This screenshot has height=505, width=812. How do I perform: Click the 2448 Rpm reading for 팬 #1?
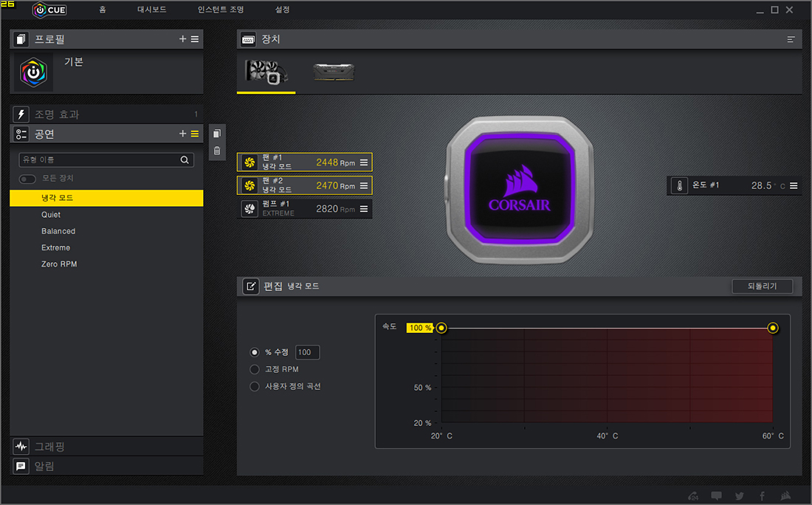click(x=336, y=162)
